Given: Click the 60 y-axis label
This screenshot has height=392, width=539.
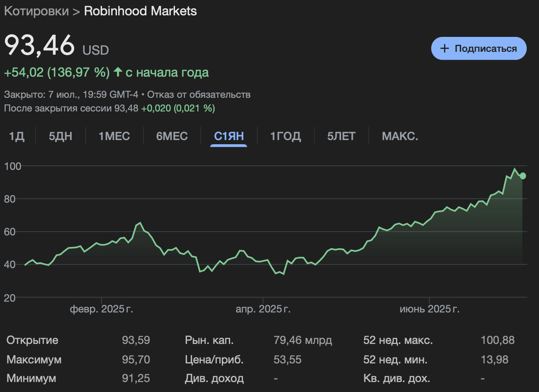Looking at the screenshot, I should (10, 232).
